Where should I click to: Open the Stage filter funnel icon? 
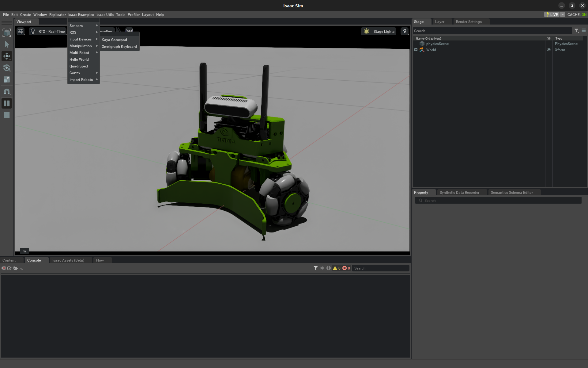576,31
